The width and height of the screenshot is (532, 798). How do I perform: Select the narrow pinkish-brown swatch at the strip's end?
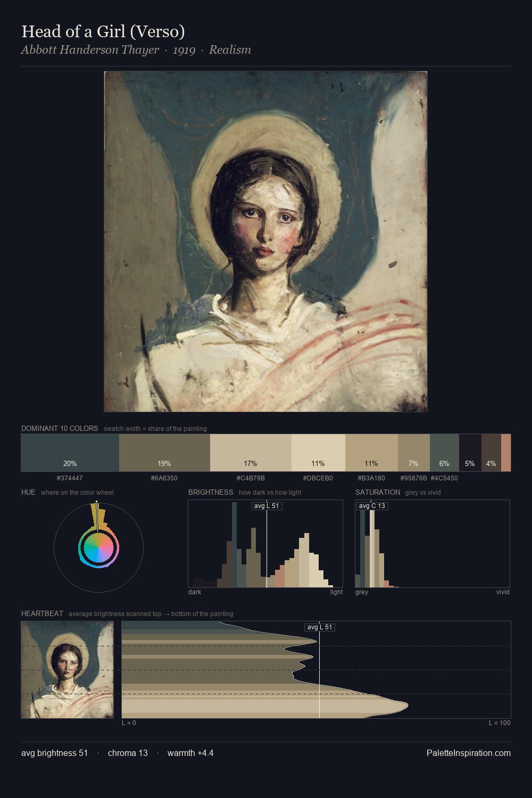506,453
